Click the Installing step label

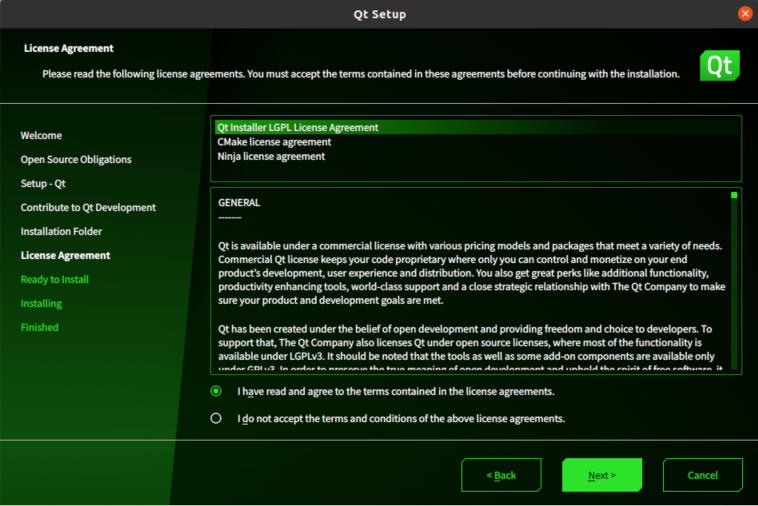pos(41,304)
